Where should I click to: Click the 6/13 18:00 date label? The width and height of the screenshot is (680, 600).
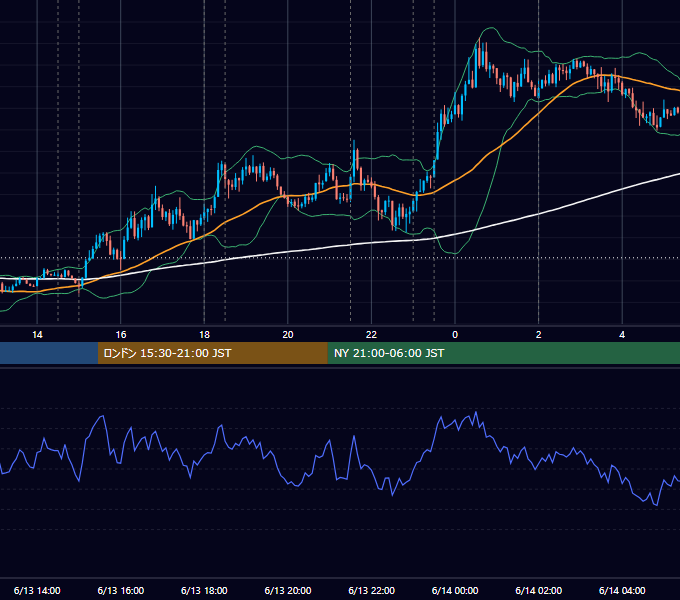[204, 590]
